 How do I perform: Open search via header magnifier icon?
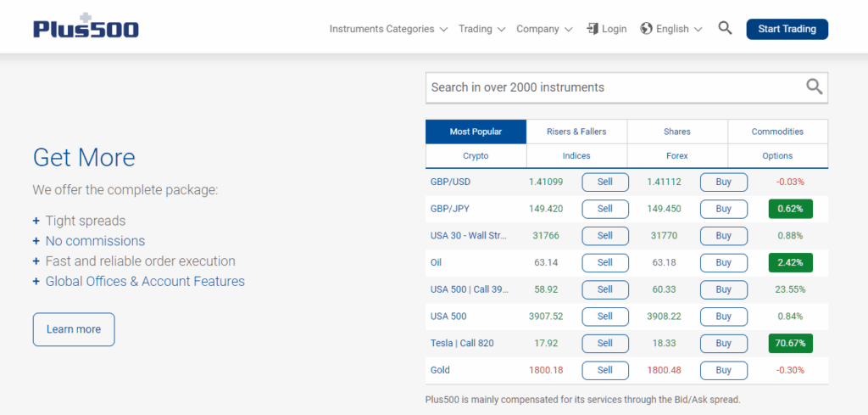[x=726, y=28]
